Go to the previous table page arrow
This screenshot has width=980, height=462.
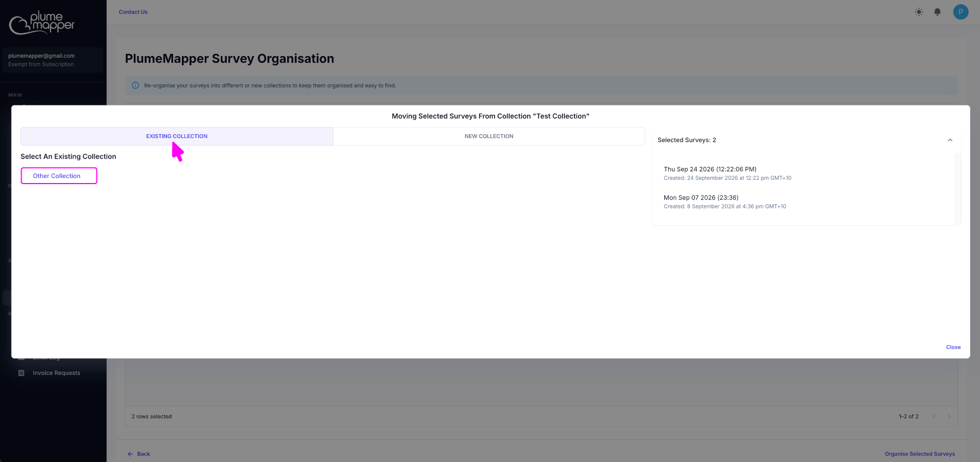(934, 417)
